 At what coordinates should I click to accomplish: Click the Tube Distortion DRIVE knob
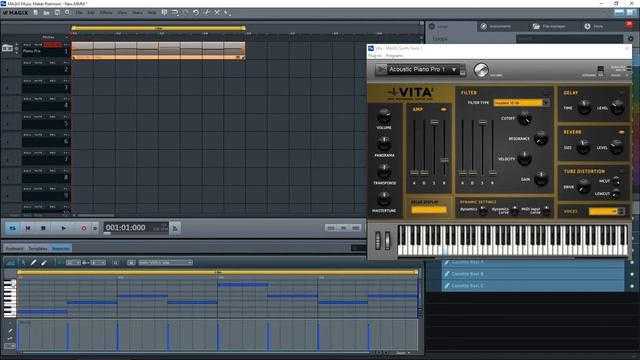coord(583,187)
